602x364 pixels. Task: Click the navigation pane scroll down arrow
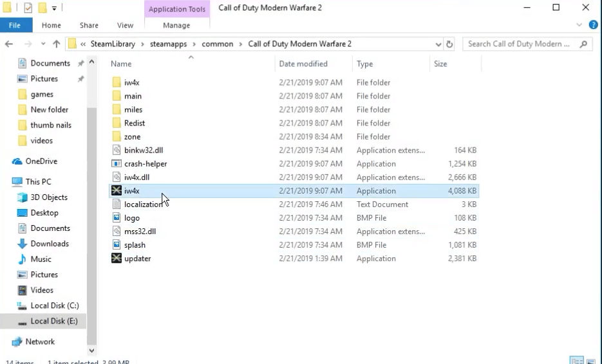[x=92, y=350]
